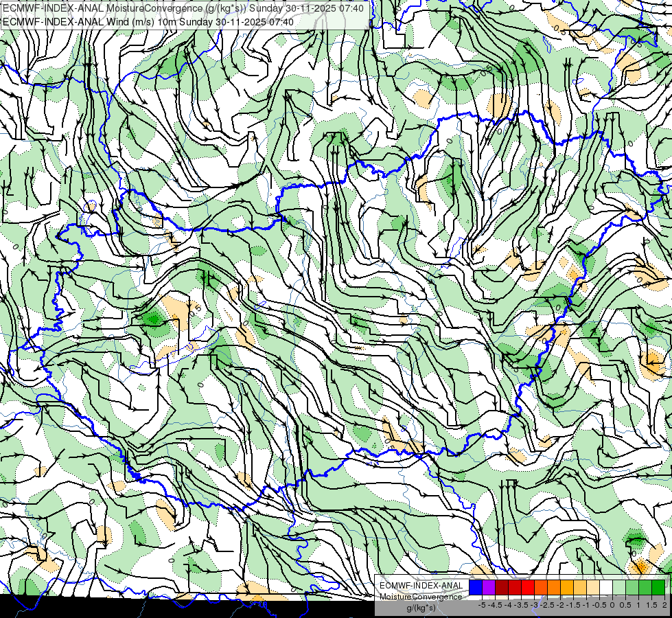Pick the green swatch between 1 and 1.5
Image resolution: width=672 pixels, height=618 pixels.
point(645,587)
